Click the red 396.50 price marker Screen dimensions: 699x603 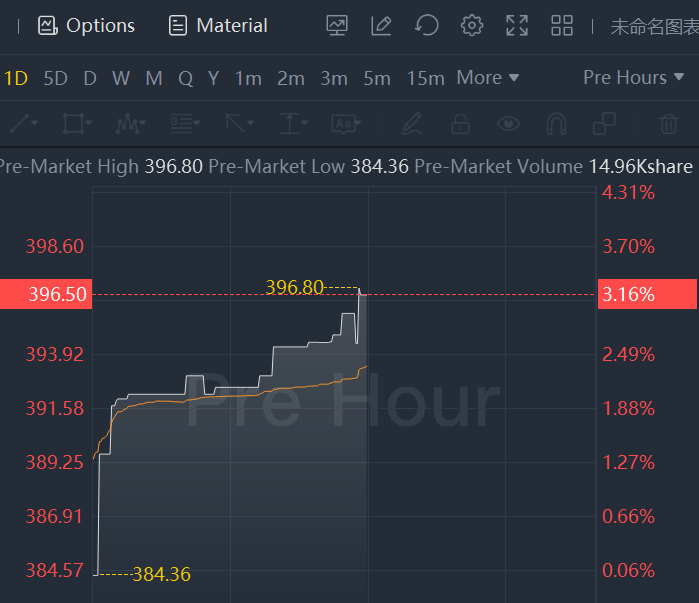[x=46, y=295]
